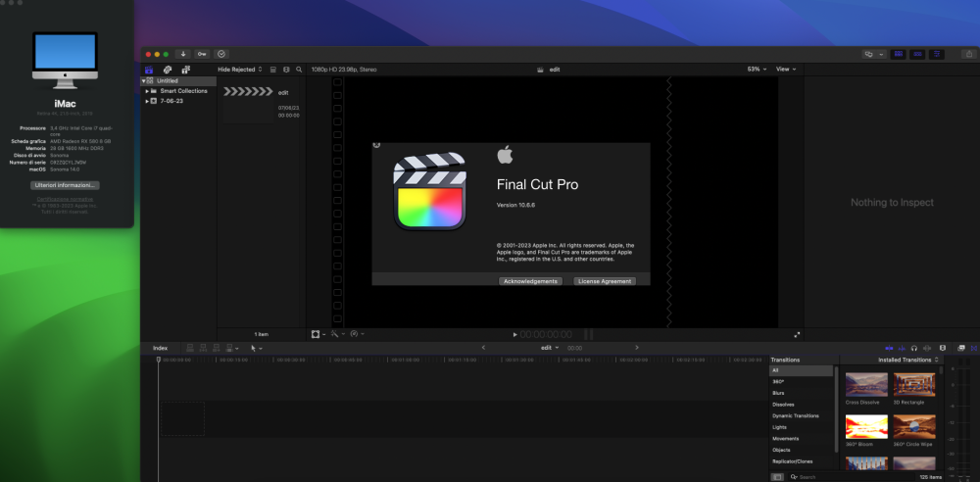Collapse the Untitled library disclosure triangle

coord(143,81)
